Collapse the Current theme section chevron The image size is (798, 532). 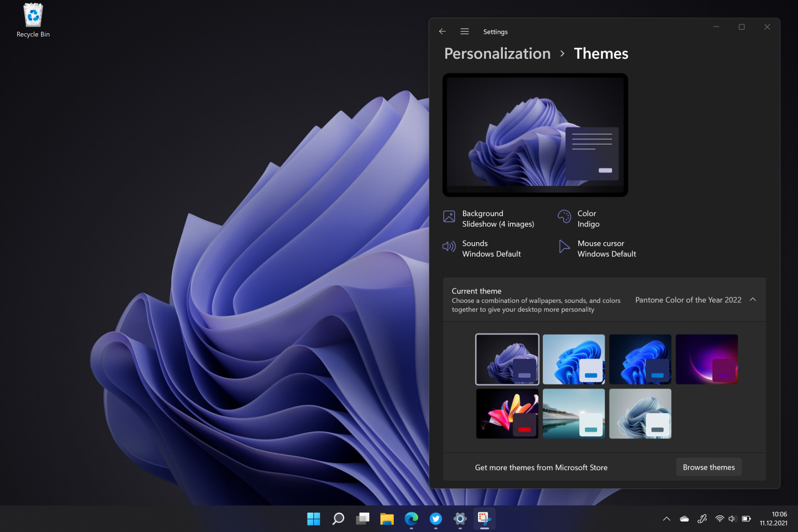753,299
